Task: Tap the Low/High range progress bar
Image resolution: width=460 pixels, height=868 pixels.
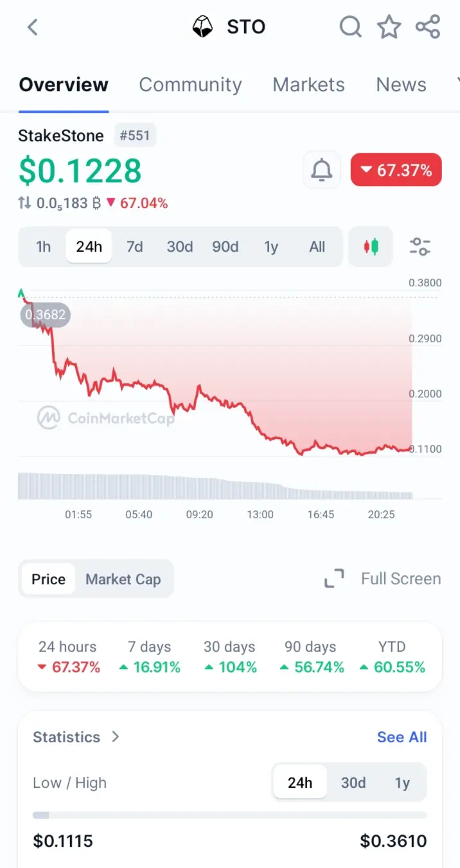Action: pyautogui.click(x=230, y=815)
